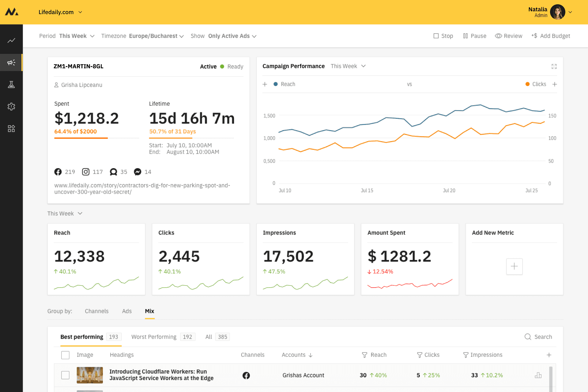Tick the select-all checkbox in table header

pos(65,355)
